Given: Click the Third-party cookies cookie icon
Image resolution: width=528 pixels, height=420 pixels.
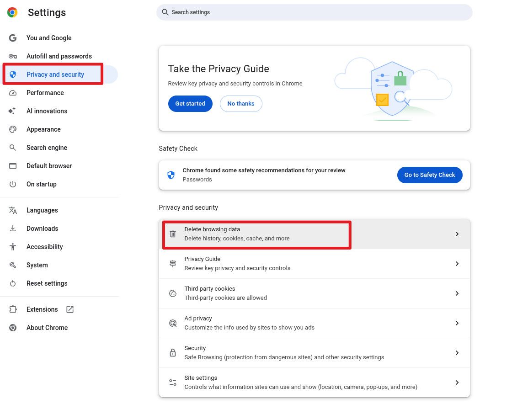Looking at the screenshot, I should tap(173, 293).
